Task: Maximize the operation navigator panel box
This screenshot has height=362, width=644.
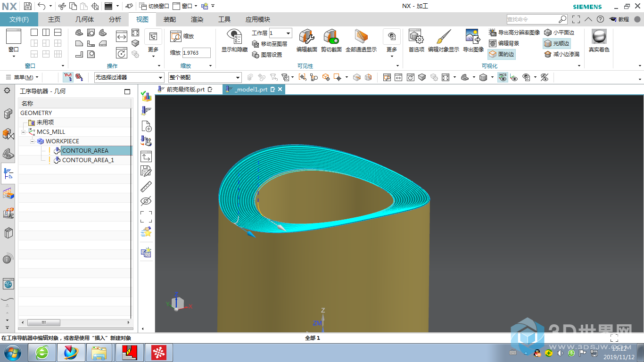Action: [127, 91]
